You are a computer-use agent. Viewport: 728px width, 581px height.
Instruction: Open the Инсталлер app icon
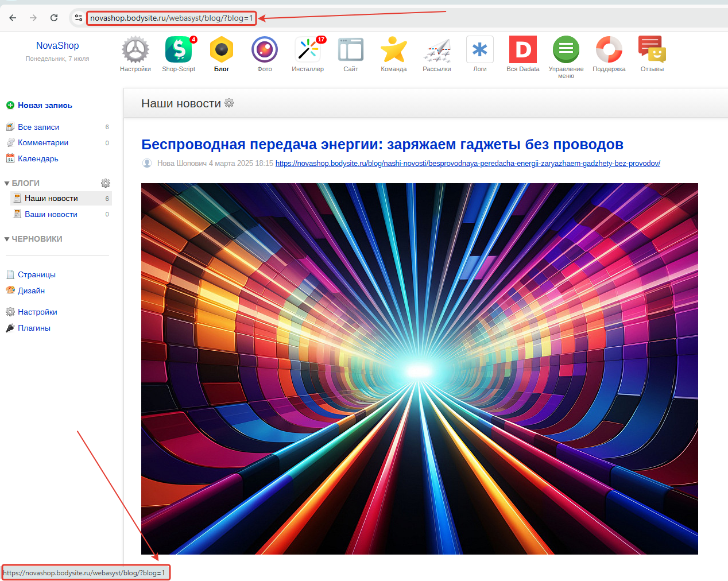(308, 50)
